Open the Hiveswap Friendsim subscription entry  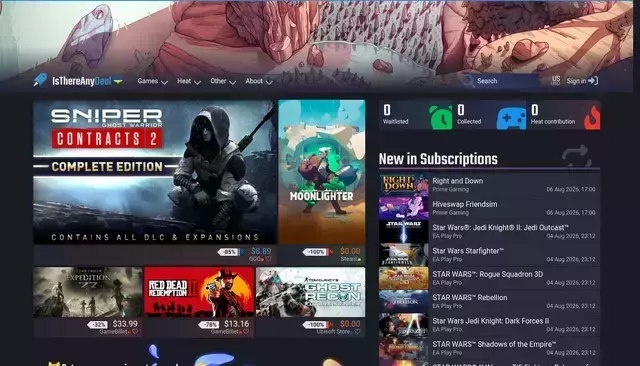click(489, 208)
